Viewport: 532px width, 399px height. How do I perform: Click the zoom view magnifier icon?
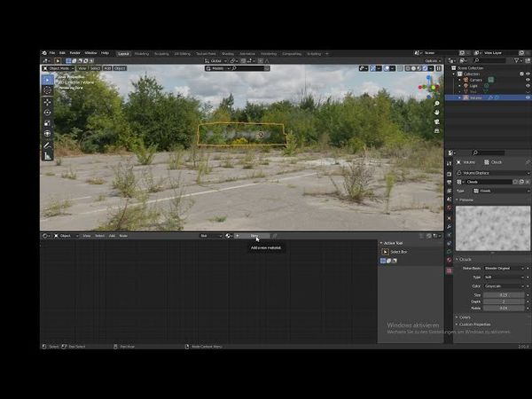437,104
